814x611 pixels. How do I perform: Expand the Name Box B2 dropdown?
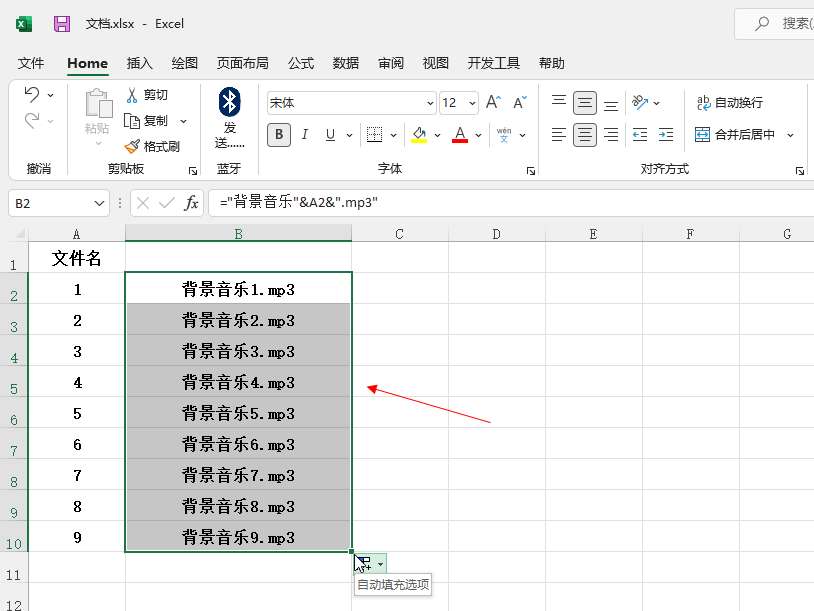click(99, 203)
